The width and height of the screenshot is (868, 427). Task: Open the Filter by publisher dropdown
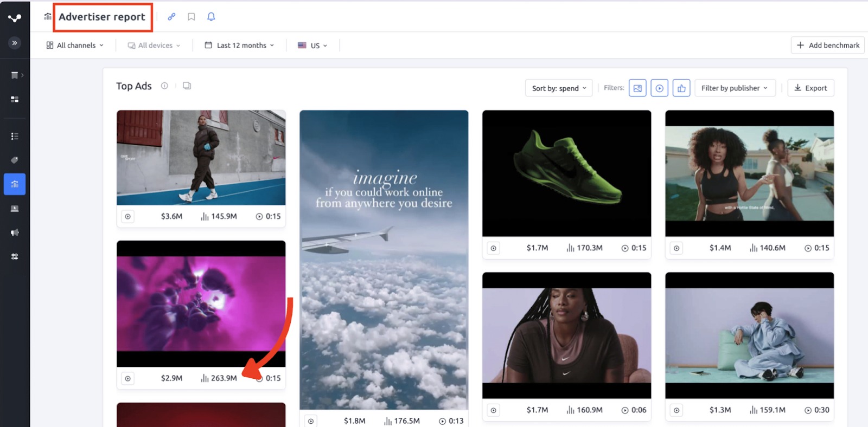point(735,88)
